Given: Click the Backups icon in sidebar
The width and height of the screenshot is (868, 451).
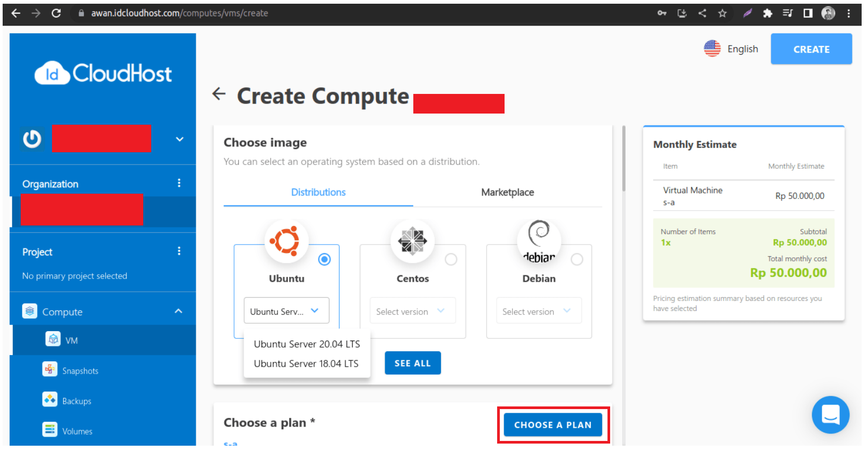Looking at the screenshot, I should click(x=50, y=400).
